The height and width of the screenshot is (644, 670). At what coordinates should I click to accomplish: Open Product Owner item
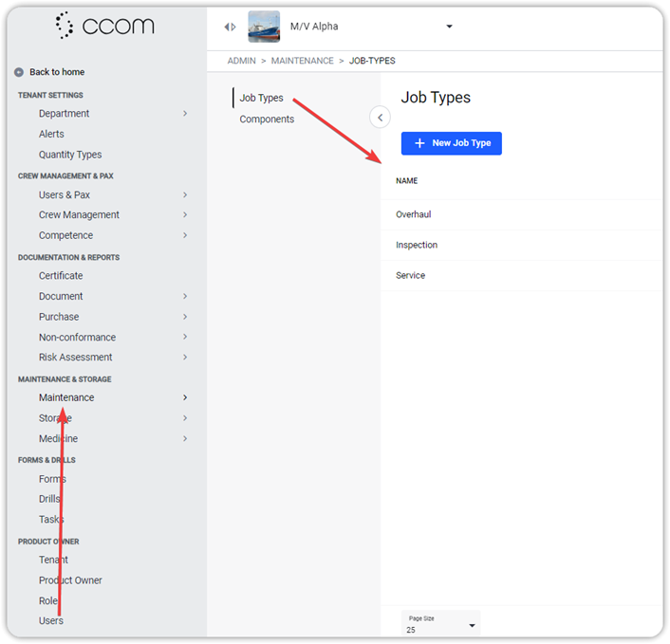(70, 580)
